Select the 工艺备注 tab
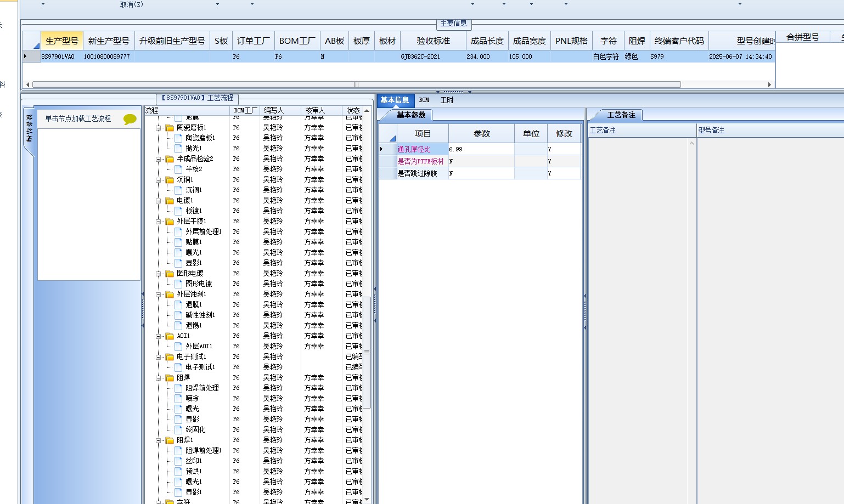 (x=621, y=115)
